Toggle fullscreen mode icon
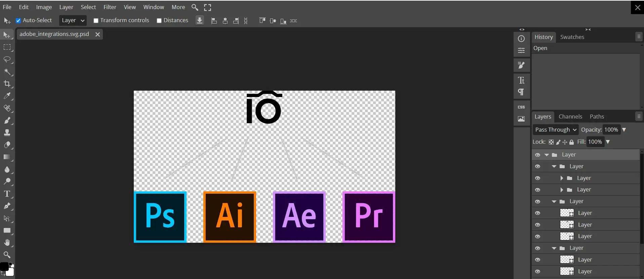The image size is (644, 279). [208, 7]
